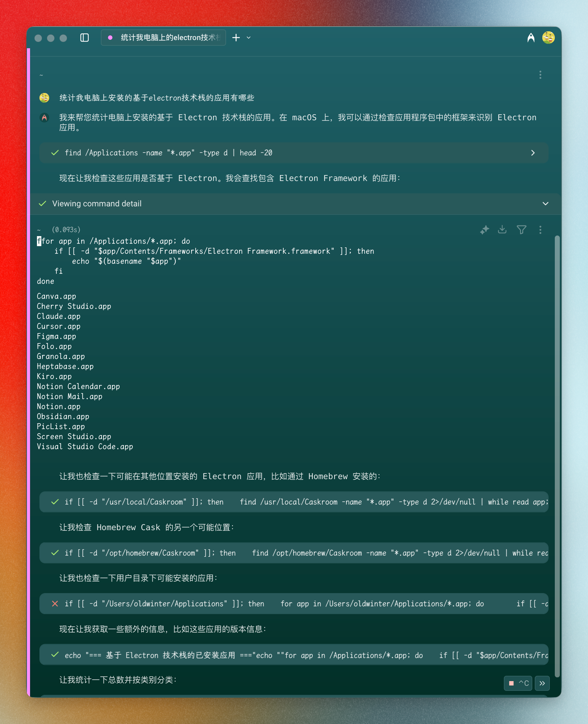
Task: Filter the command block output
Action: (521, 230)
